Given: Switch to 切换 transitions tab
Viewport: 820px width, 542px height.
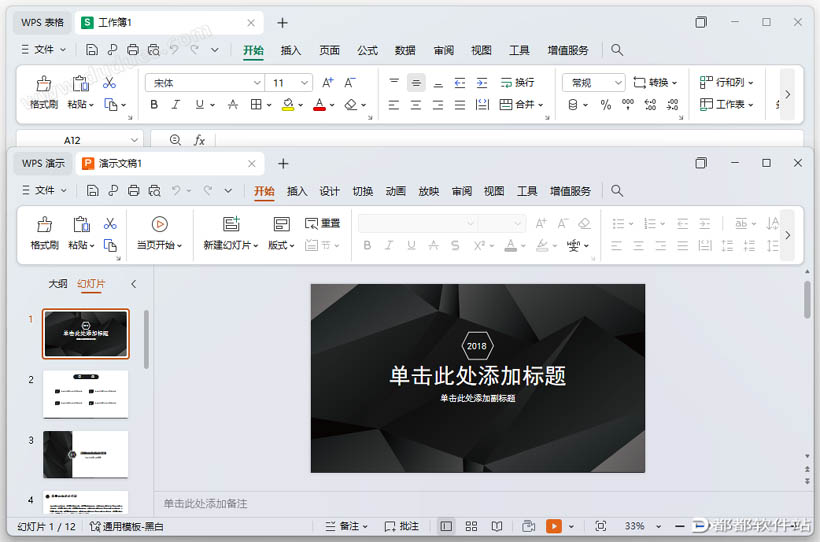Looking at the screenshot, I should coord(362,191).
